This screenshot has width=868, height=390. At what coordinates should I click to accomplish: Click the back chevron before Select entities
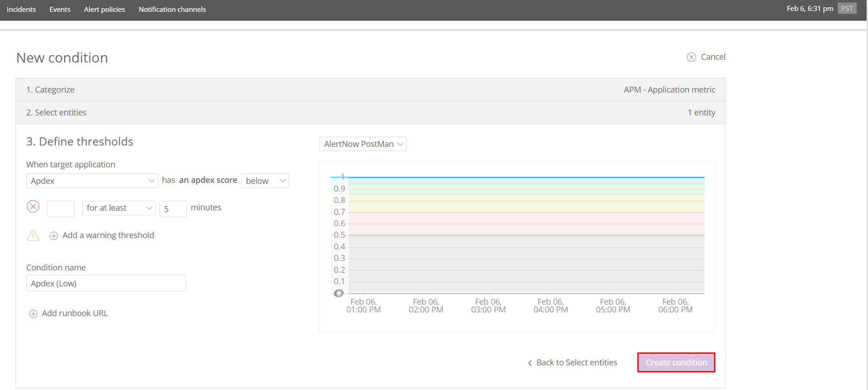coord(530,363)
